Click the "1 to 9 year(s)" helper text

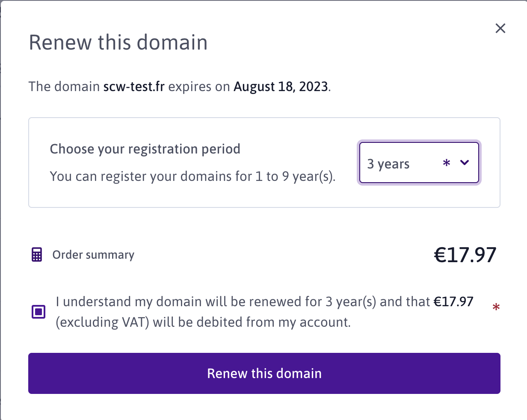pos(294,176)
